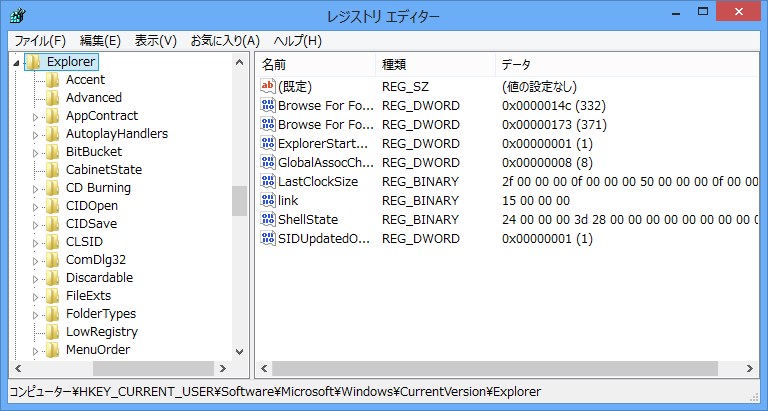This screenshot has height=411, width=768.
Task: Open the 表示(V) menu
Action: 155,41
